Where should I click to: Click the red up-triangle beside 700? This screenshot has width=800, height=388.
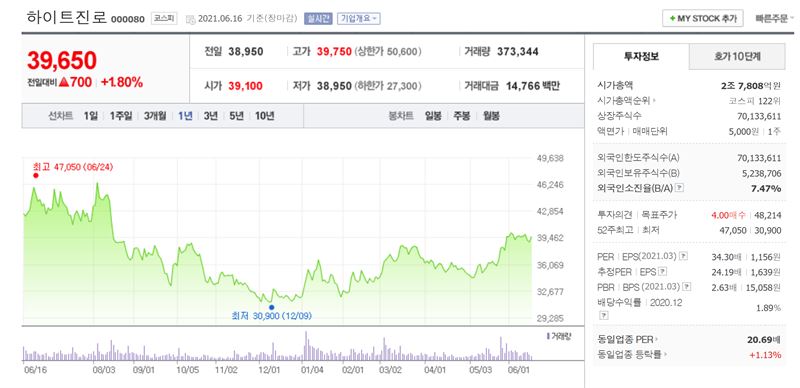point(64,82)
